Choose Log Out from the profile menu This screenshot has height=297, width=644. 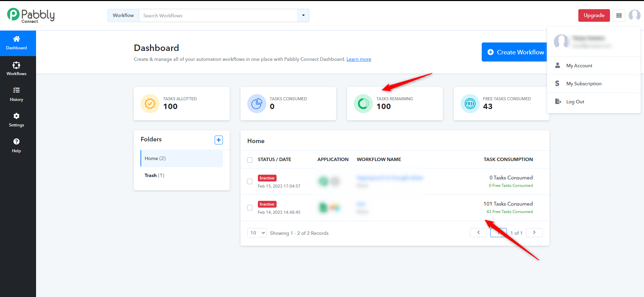[x=594, y=102]
